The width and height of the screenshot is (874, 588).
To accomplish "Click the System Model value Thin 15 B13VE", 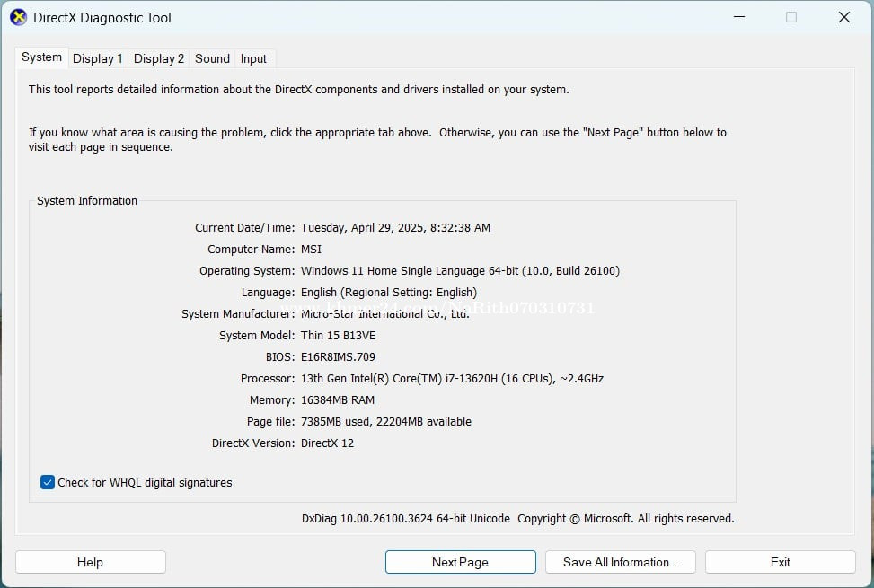I will coord(339,335).
